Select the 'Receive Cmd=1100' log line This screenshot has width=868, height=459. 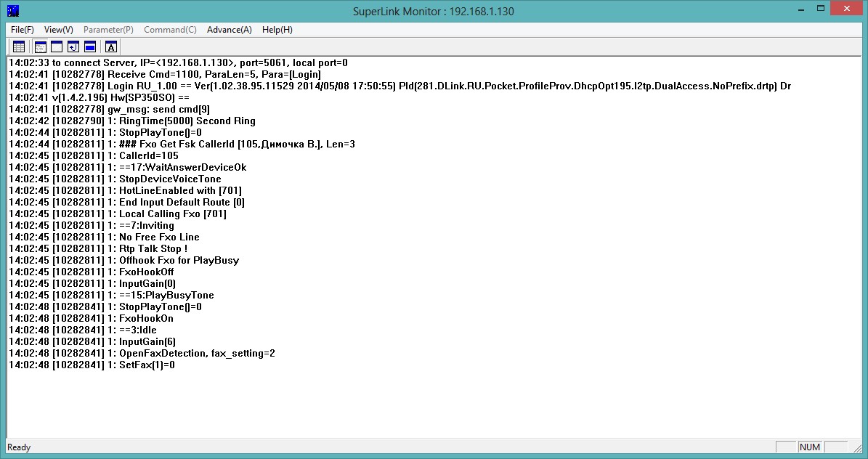(165, 74)
